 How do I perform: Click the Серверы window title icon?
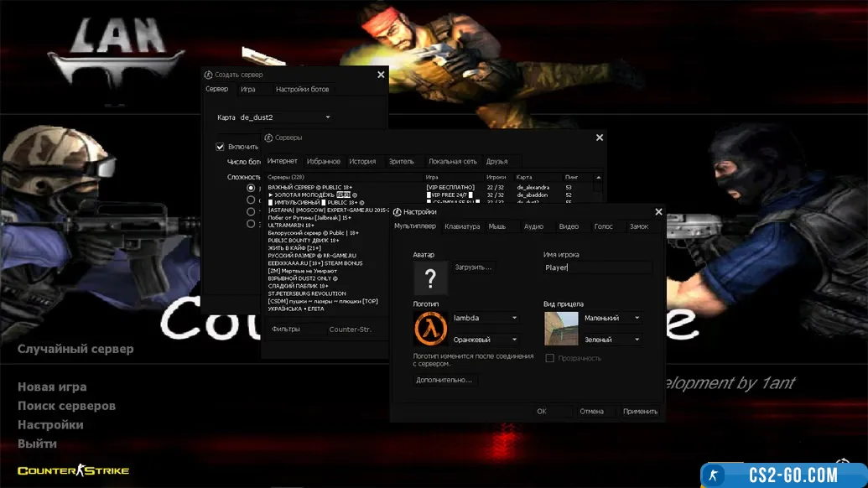(x=268, y=138)
